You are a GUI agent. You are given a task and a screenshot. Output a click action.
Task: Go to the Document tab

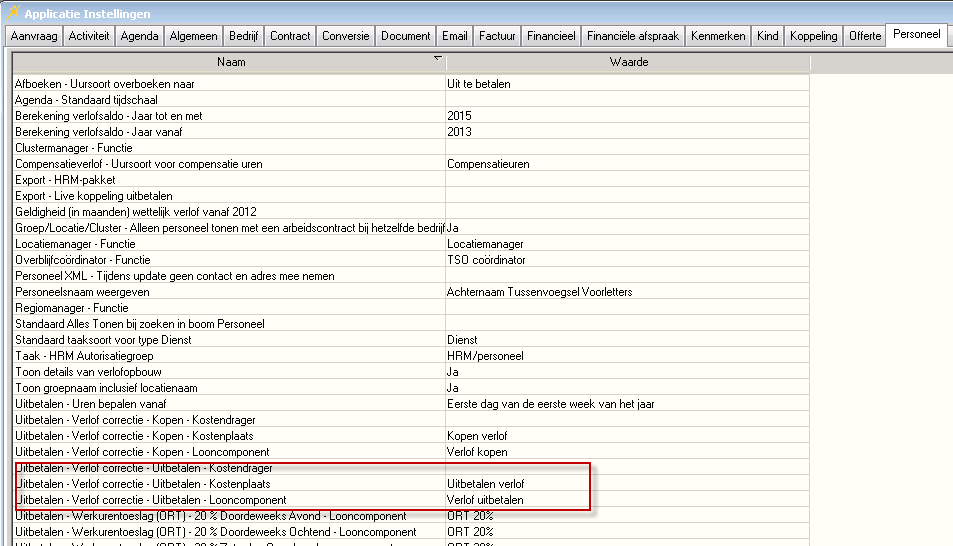pos(405,36)
